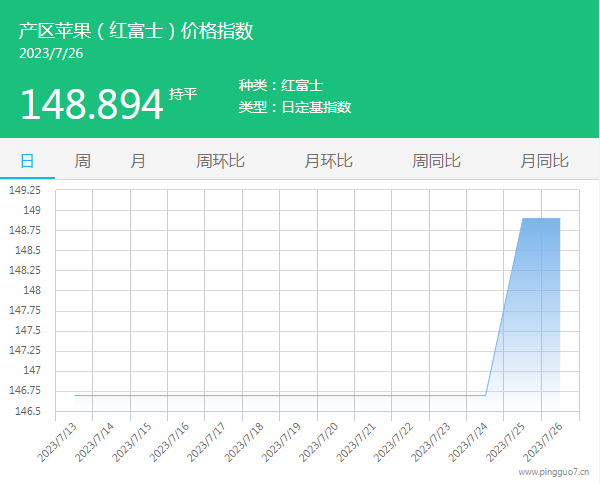Switch to the 周环比 tab
The image size is (600, 484).
coord(220,161)
